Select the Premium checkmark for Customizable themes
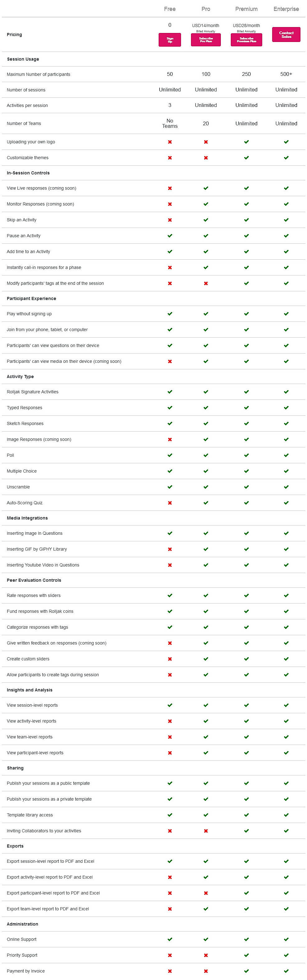 (x=246, y=157)
